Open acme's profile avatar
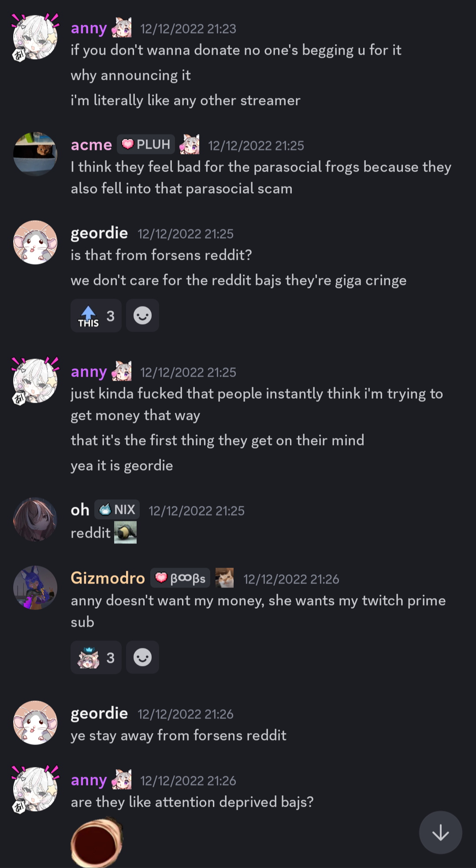Viewport: 476px width, 868px height. coord(35,154)
